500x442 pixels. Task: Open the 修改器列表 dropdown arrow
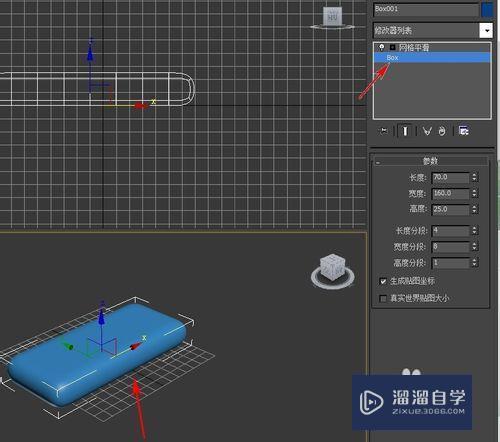[487, 31]
